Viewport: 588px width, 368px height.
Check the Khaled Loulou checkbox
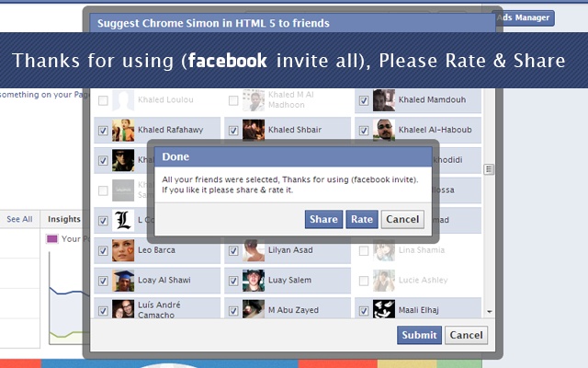[x=103, y=100]
